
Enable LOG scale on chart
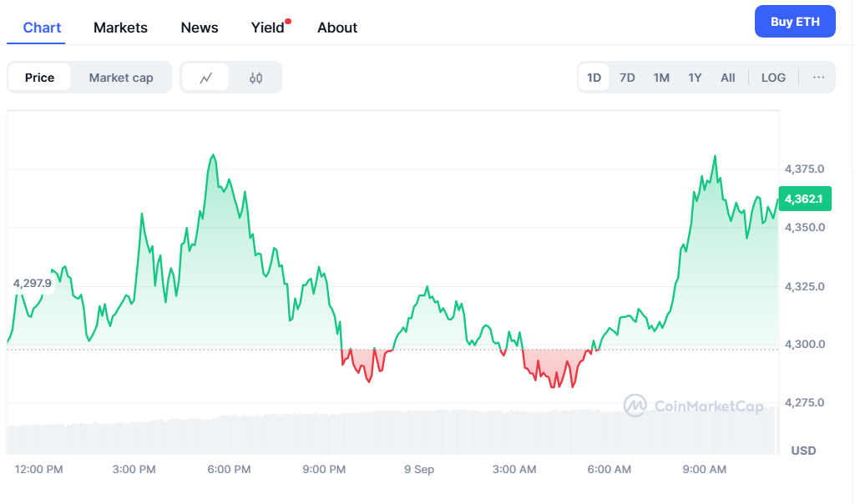tap(773, 78)
